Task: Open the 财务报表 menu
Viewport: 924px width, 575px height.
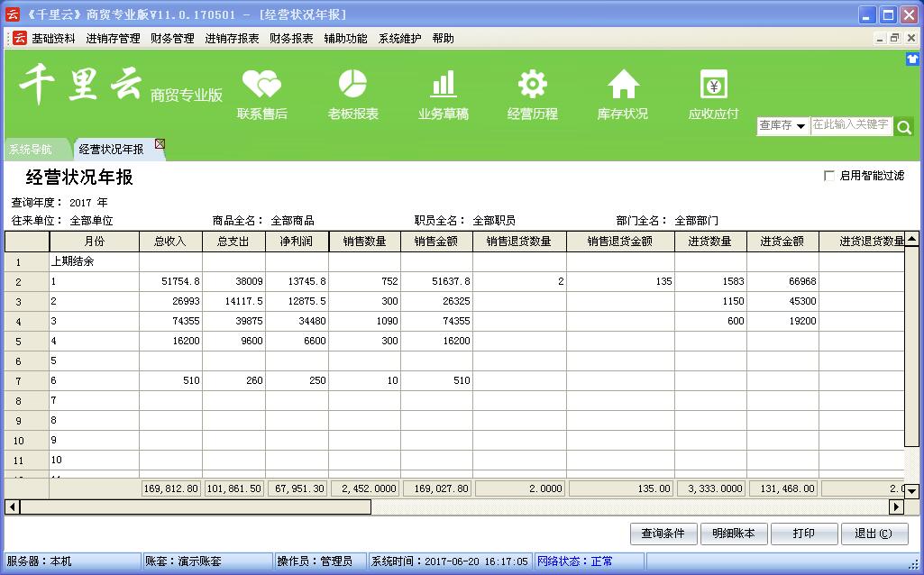Action: pos(291,39)
